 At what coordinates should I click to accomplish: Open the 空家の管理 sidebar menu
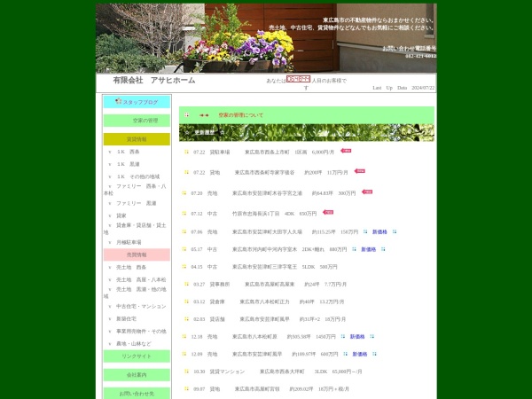137,121
